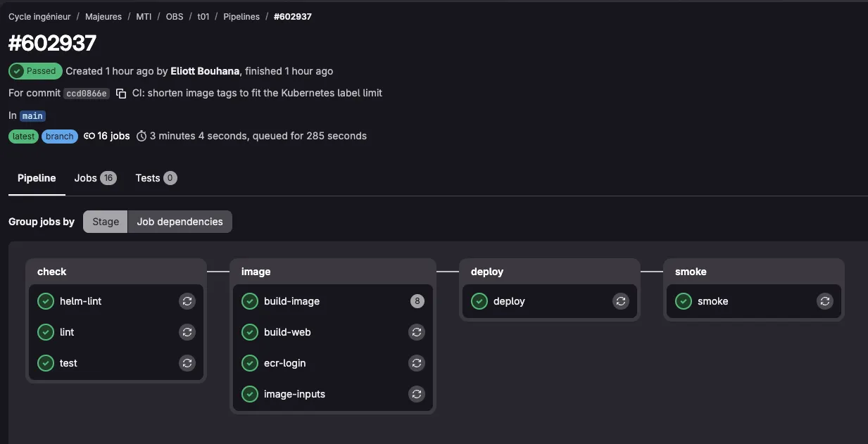Image resolution: width=868 pixels, height=444 pixels.
Task: Open the Pipelines breadcrumb link
Action: 241,16
